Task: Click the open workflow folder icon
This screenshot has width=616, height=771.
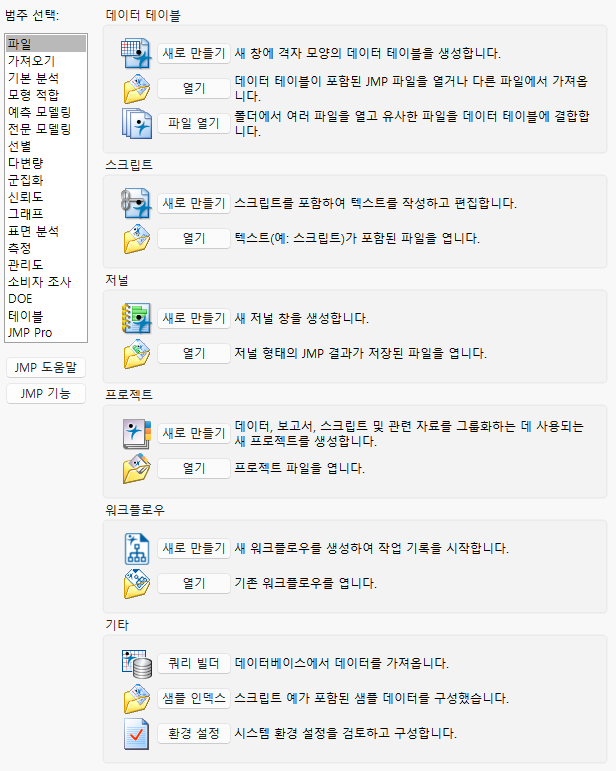Action: point(136,584)
